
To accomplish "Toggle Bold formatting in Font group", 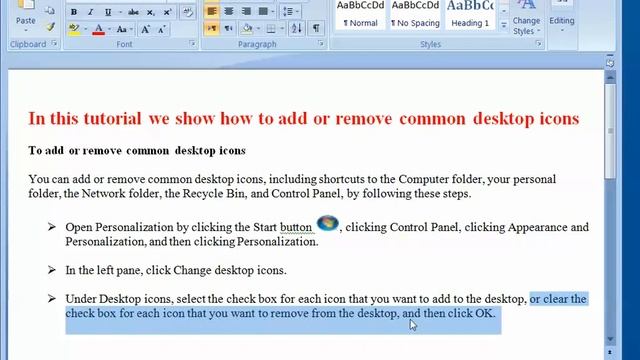I will click(x=74, y=12).
